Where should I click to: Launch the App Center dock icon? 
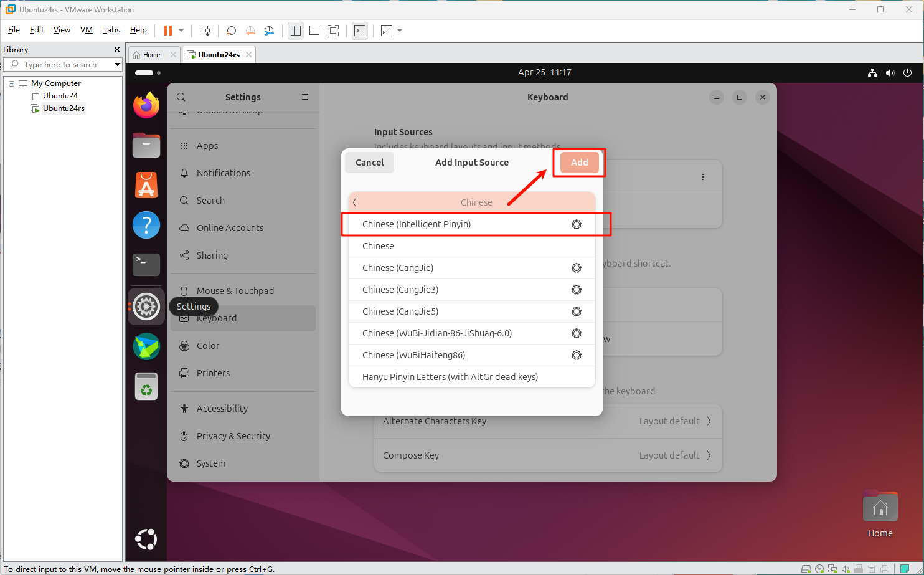coord(146,185)
